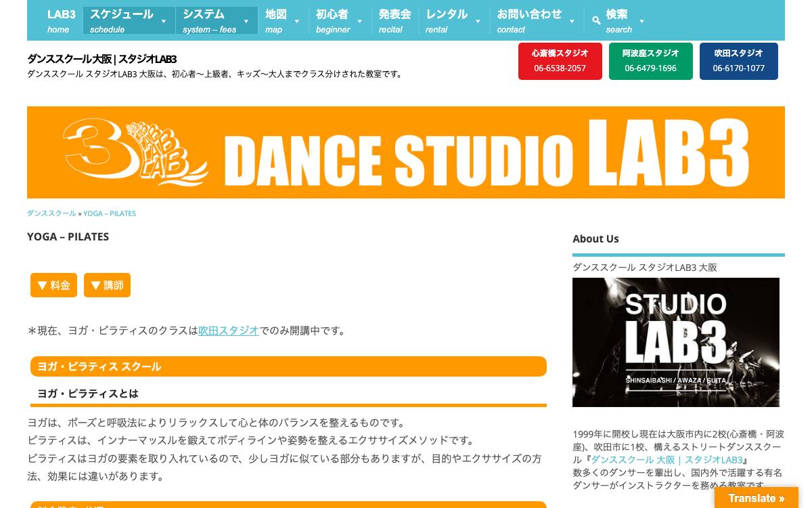Click the DANCE STUDIO LAB3 orange banner
The image size is (812, 508).
(406, 152)
